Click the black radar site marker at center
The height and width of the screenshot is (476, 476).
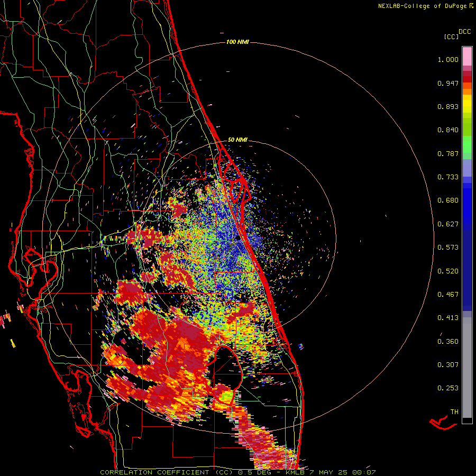(x=238, y=239)
